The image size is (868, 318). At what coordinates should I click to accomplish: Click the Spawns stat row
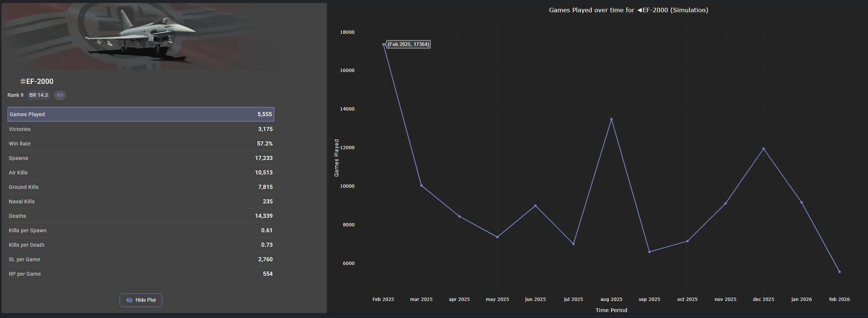coord(141,158)
